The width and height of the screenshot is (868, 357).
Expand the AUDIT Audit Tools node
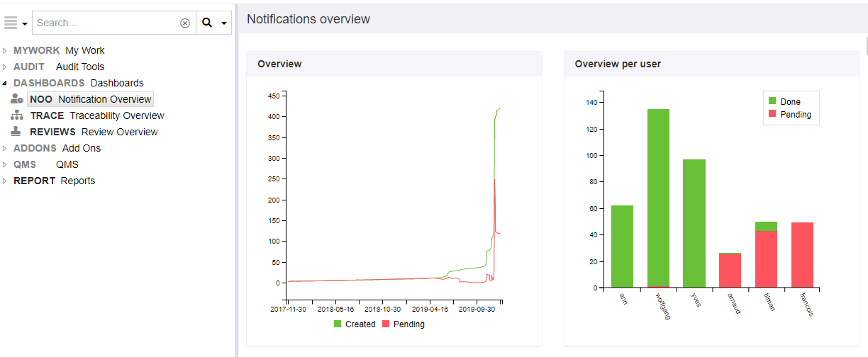pyautogui.click(x=4, y=67)
